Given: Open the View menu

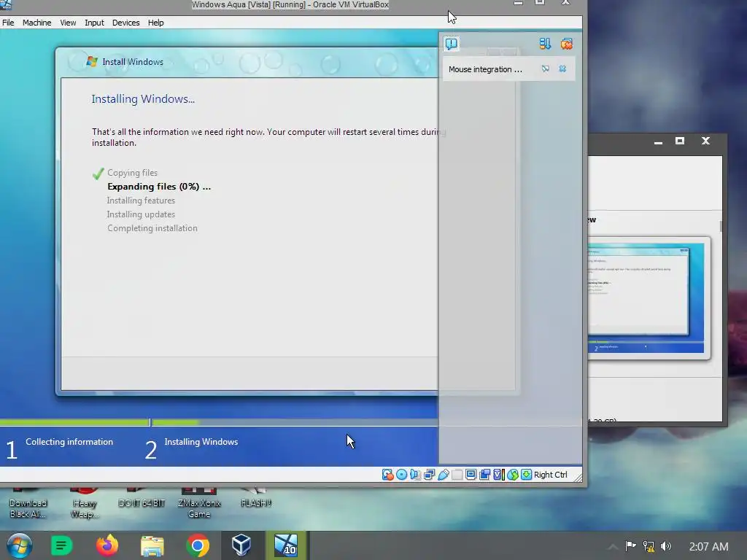Looking at the screenshot, I should [68, 23].
